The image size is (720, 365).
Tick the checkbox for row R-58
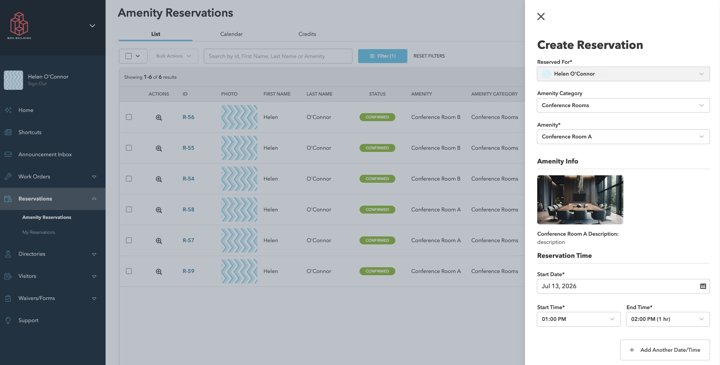[129, 209]
